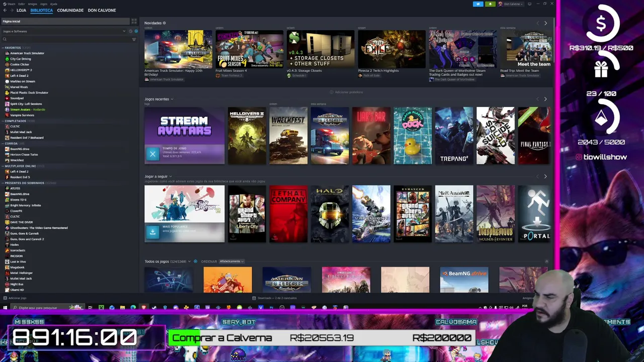Open Windows Task View taskbar icon
Screen dimensions: 644x362
click(x=90, y=307)
